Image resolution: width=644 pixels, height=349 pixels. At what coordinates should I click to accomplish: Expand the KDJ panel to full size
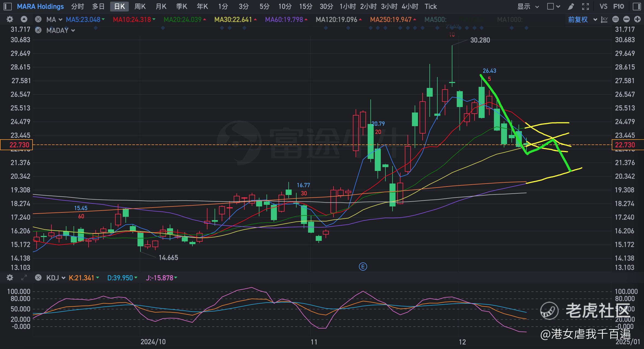click(x=24, y=278)
